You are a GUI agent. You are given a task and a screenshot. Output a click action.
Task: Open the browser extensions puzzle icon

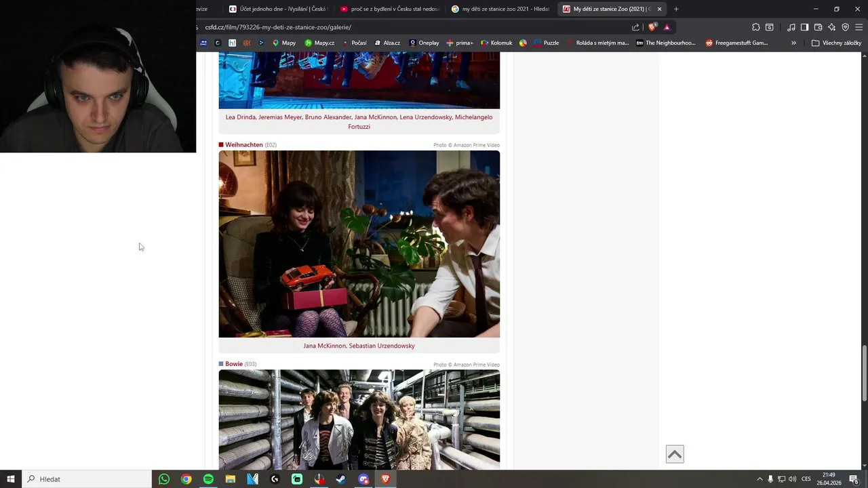click(x=756, y=27)
